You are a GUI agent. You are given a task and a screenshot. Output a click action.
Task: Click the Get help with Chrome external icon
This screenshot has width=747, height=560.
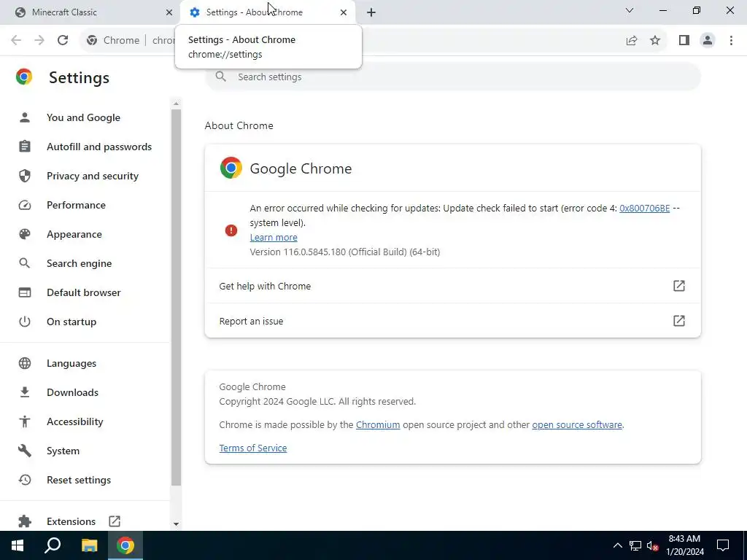(x=679, y=286)
